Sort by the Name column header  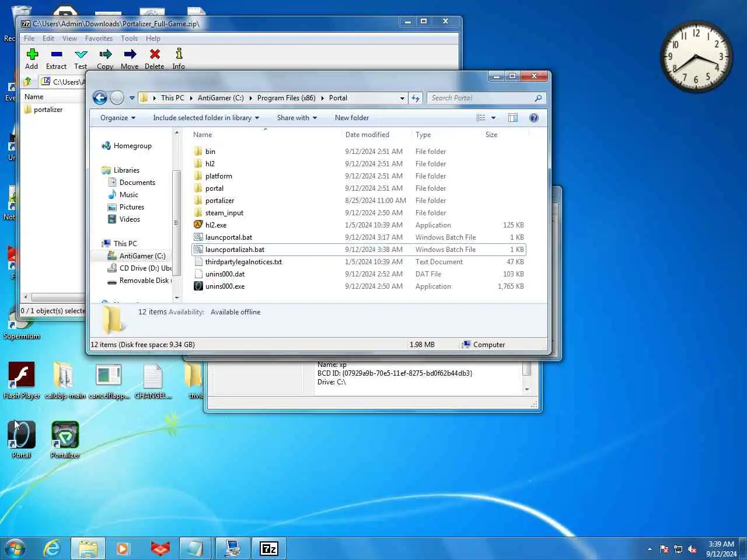(x=266, y=135)
